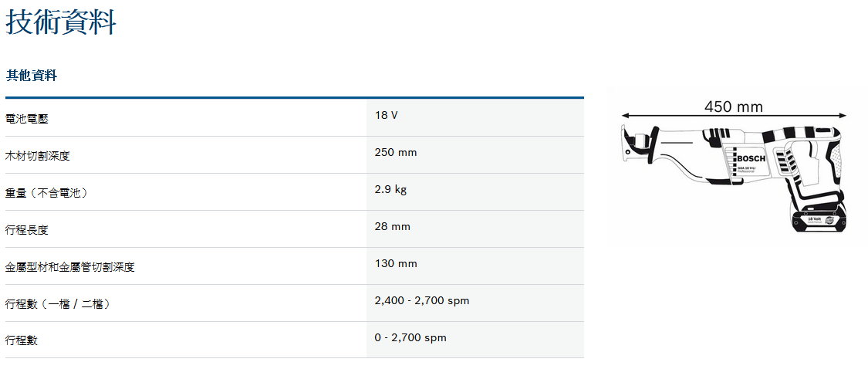This screenshot has width=868, height=369.
Task: Click the 450 mm dimension label
Action: (x=733, y=107)
